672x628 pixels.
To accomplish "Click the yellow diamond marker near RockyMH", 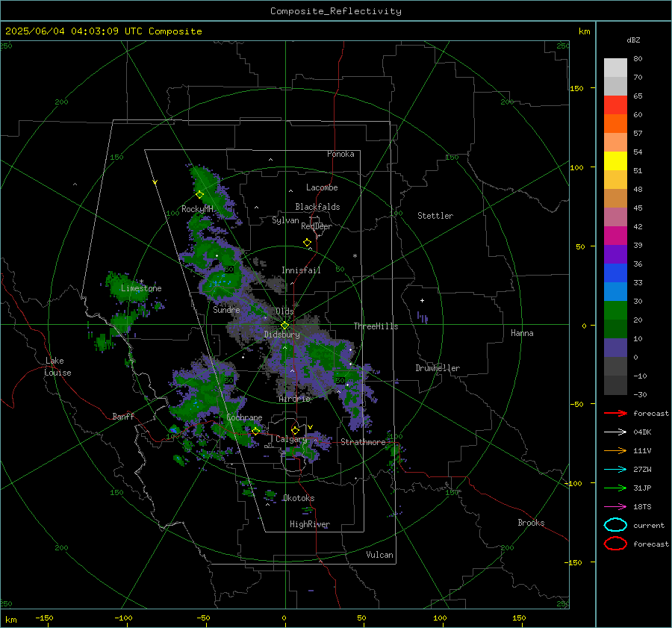I will pyautogui.click(x=199, y=195).
